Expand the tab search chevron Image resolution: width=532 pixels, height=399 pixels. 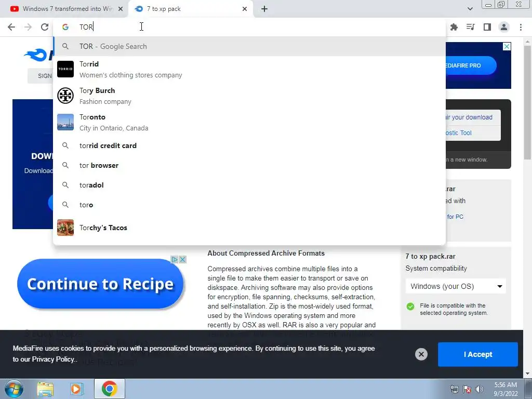pyautogui.click(x=470, y=9)
